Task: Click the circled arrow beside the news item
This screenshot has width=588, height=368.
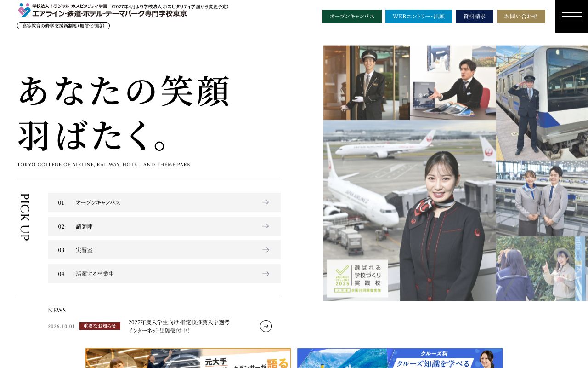Action: click(266, 326)
